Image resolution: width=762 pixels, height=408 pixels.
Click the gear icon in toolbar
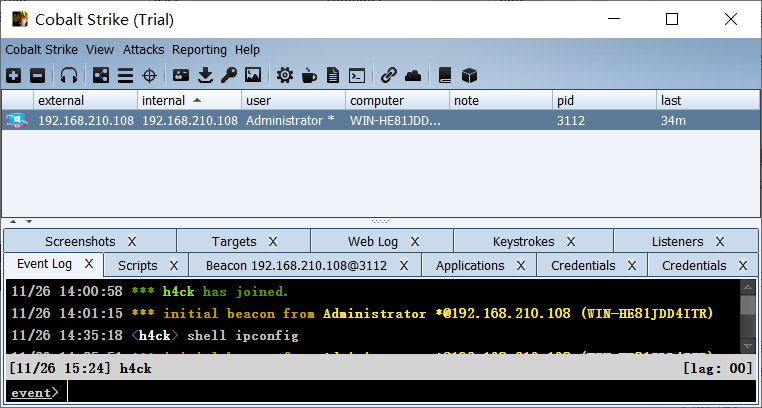[x=285, y=75]
